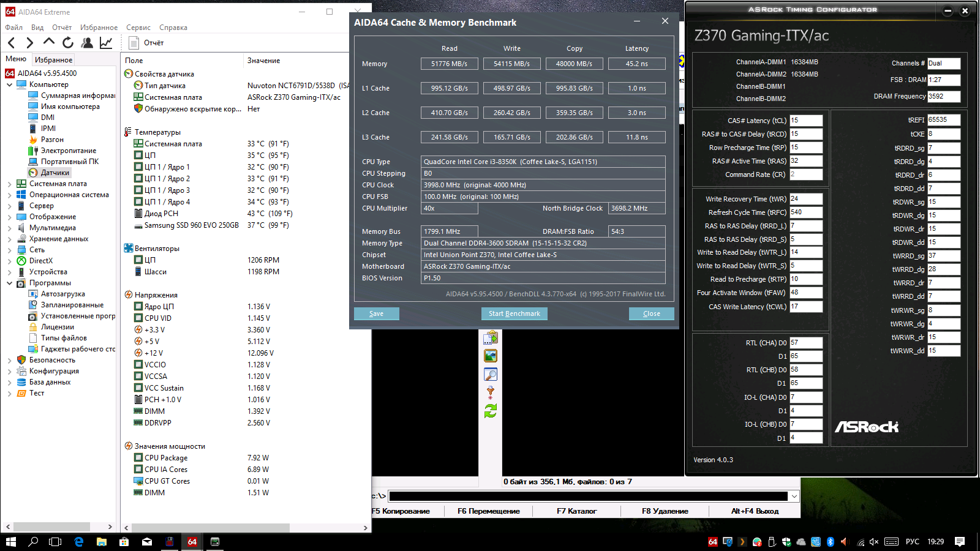Image resolution: width=980 pixels, height=551 pixels.
Task: Select the Тест item in the tree
Action: (x=37, y=393)
